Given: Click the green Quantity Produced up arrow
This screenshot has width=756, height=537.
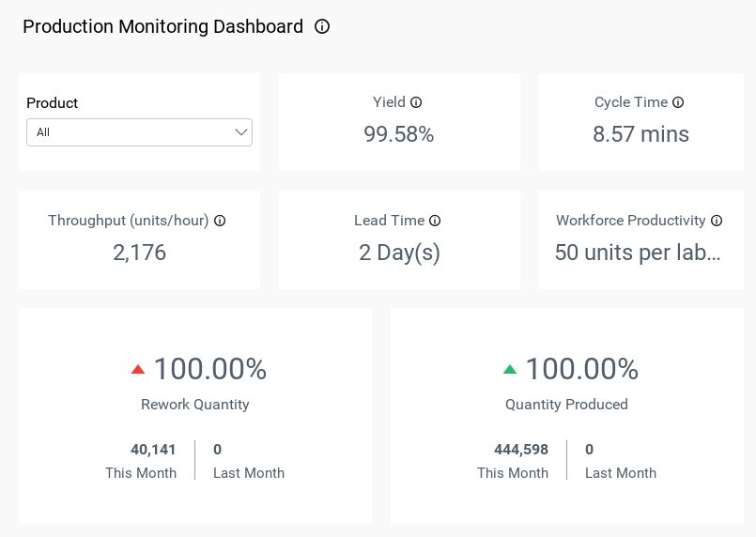Looking at the screenshot, I should [510, 370].
